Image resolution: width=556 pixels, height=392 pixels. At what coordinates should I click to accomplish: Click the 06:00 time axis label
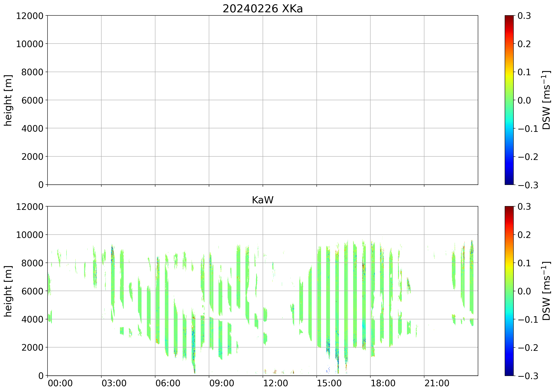tap(168, 383)
